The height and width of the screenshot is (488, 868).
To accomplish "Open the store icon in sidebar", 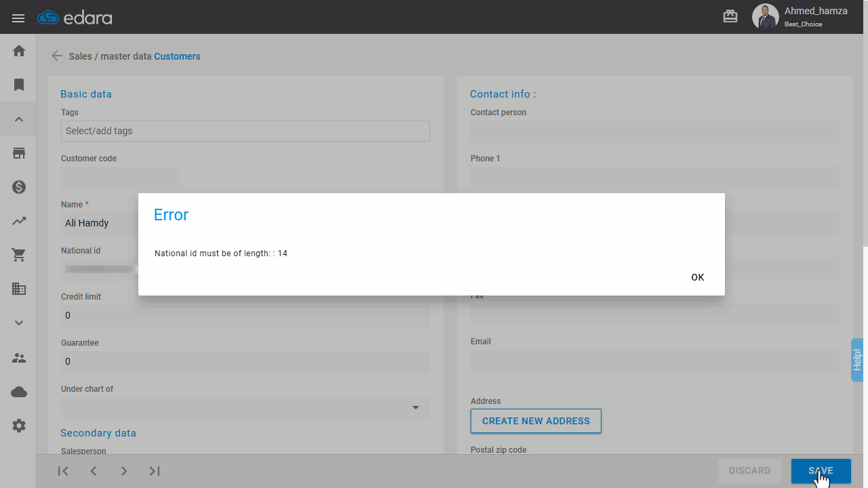I will (x=19, y=153).
